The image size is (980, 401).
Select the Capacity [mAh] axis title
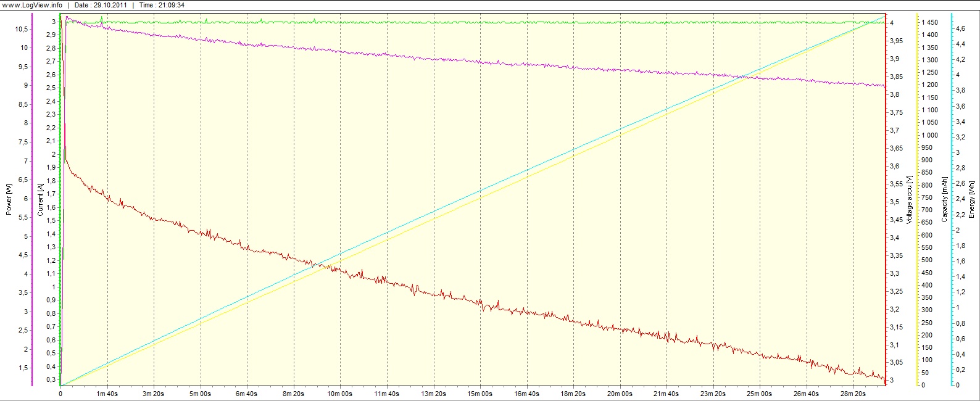tap(944, 199)
